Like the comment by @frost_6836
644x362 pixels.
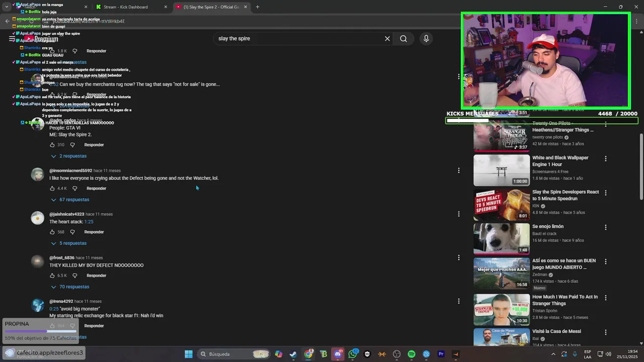52,276
